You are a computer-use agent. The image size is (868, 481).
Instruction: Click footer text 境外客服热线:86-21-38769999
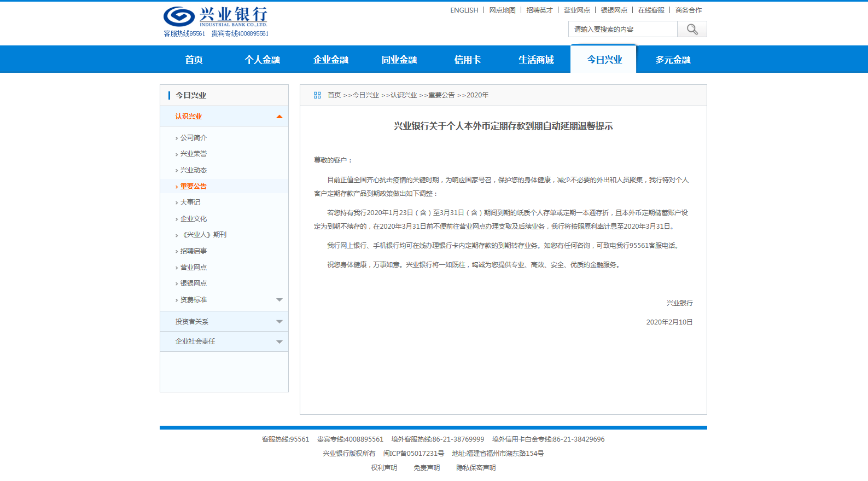(438, 439)
